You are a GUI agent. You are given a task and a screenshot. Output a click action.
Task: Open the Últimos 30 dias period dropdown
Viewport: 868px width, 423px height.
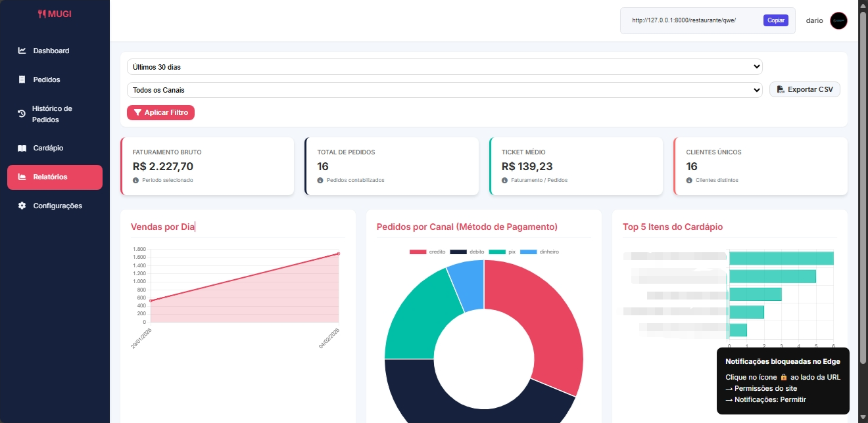click(x=444, y=66)
